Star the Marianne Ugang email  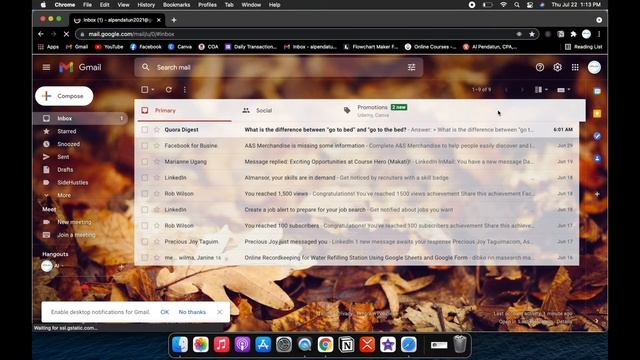pos(157,162)
